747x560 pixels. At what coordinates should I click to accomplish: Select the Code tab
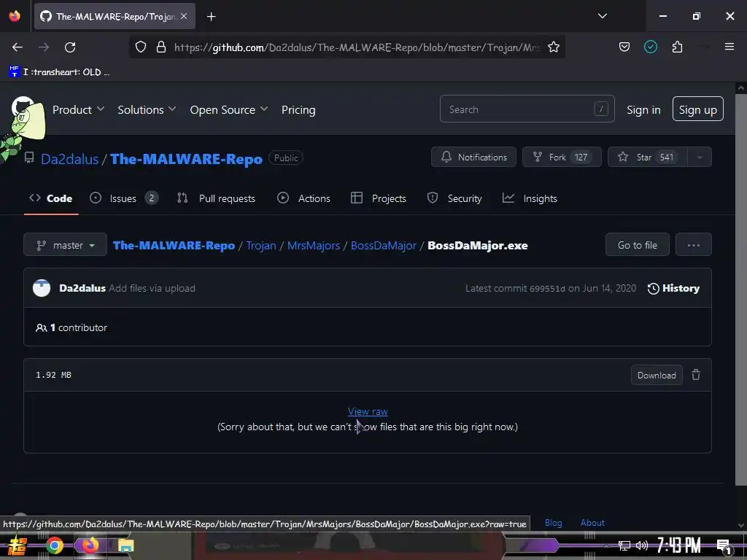coord(51,198)
